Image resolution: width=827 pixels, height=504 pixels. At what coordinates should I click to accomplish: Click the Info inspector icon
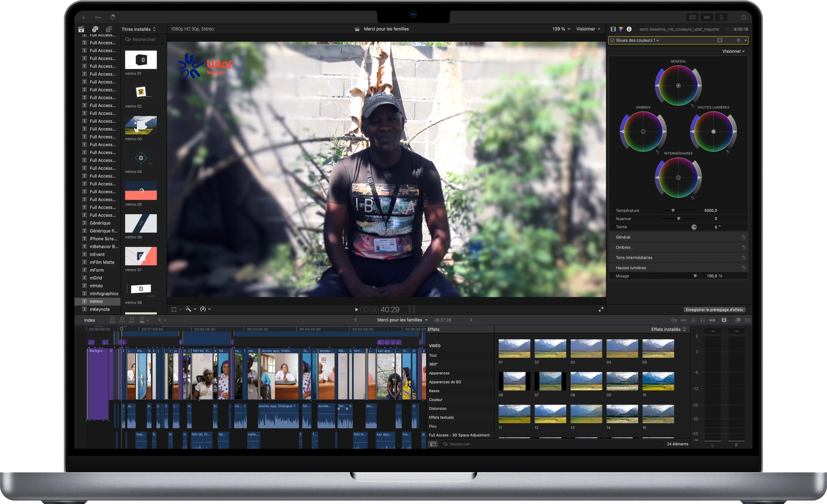[629, 29]
